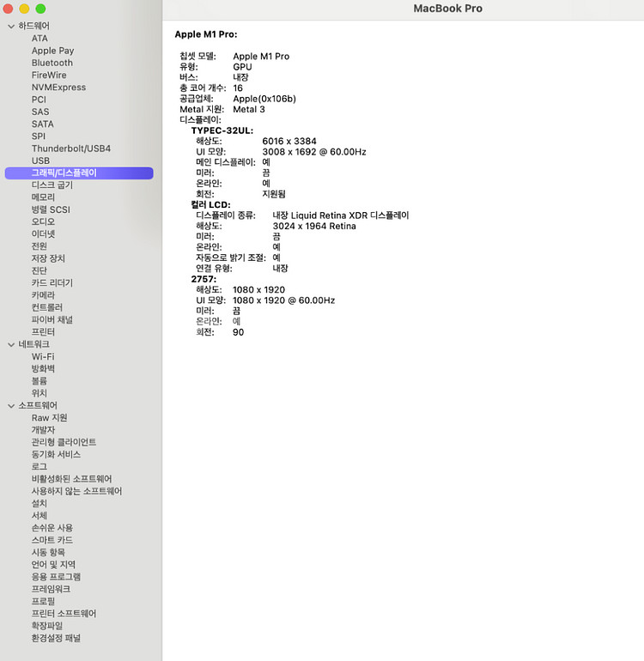Open 이더넷 information

pos(43,234)
